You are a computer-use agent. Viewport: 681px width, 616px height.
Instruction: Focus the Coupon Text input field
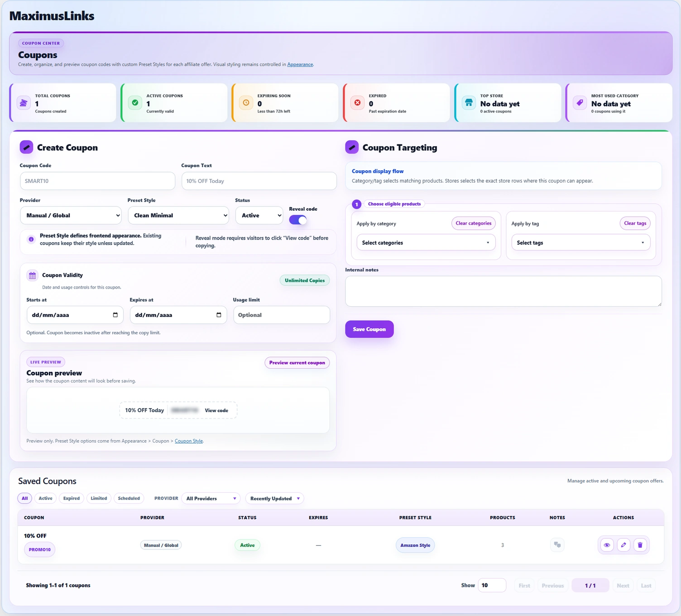[x=259, y=181]
